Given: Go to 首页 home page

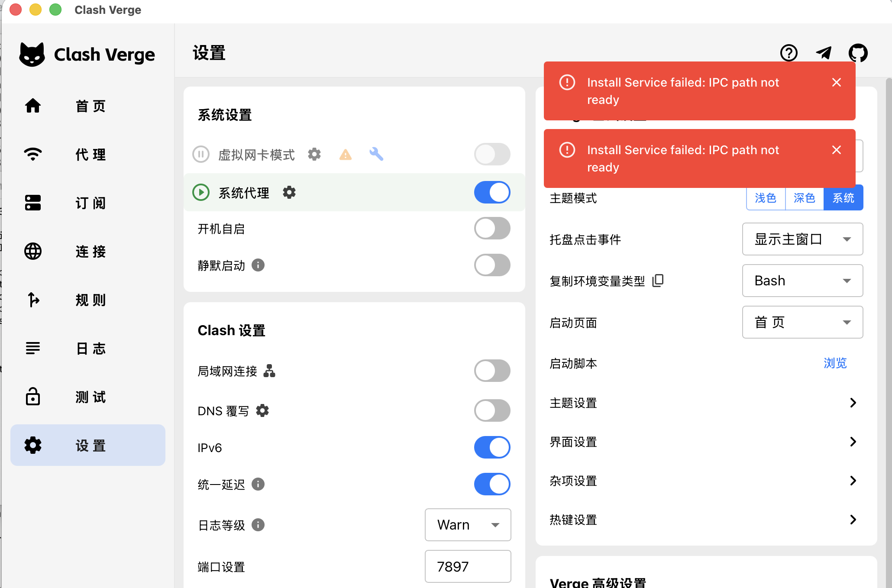Looking at the screenshot, I should click(88, 106).
